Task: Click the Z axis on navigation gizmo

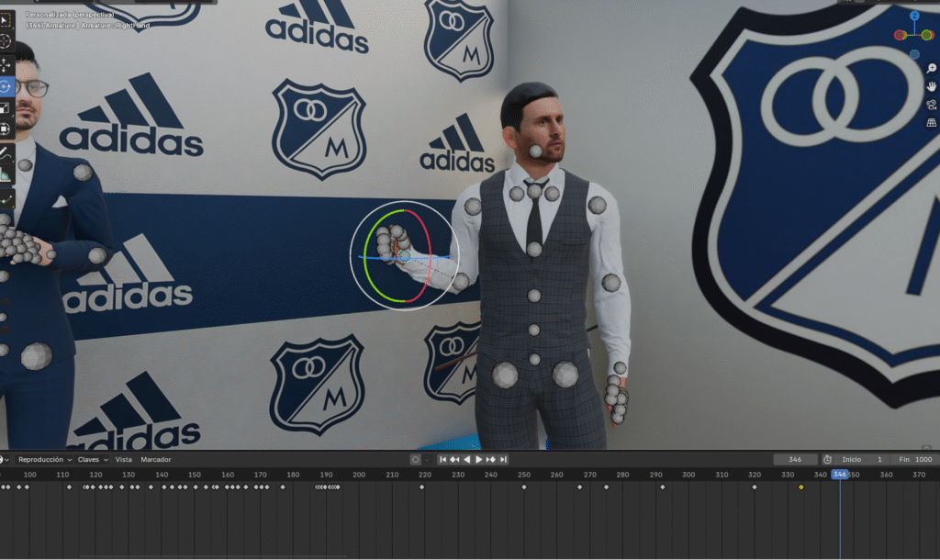Action: click(x=914, y=16)
